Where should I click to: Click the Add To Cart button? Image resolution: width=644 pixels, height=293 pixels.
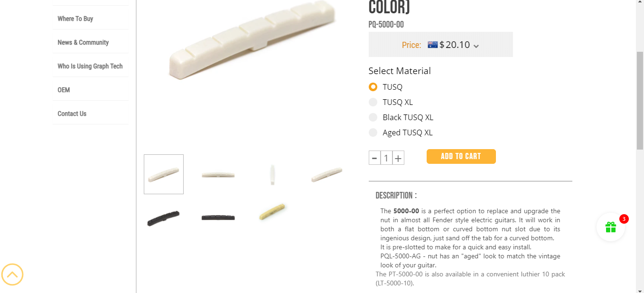(461, 156)
